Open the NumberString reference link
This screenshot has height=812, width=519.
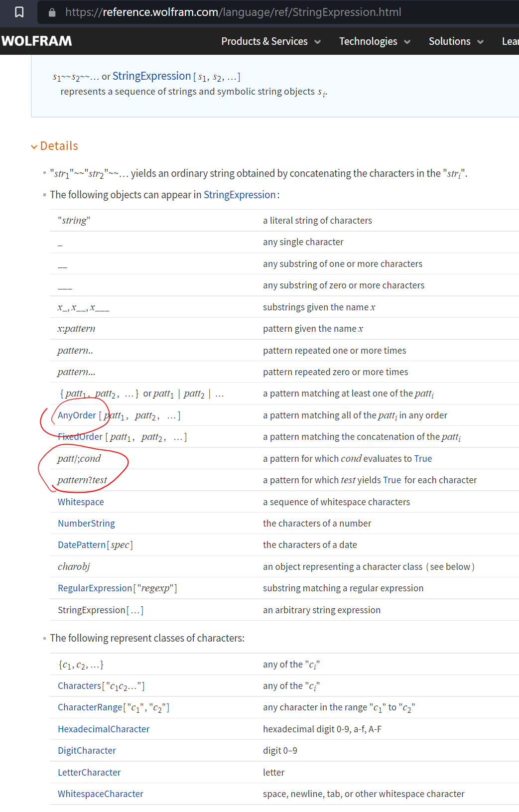[x=86, y=524]
